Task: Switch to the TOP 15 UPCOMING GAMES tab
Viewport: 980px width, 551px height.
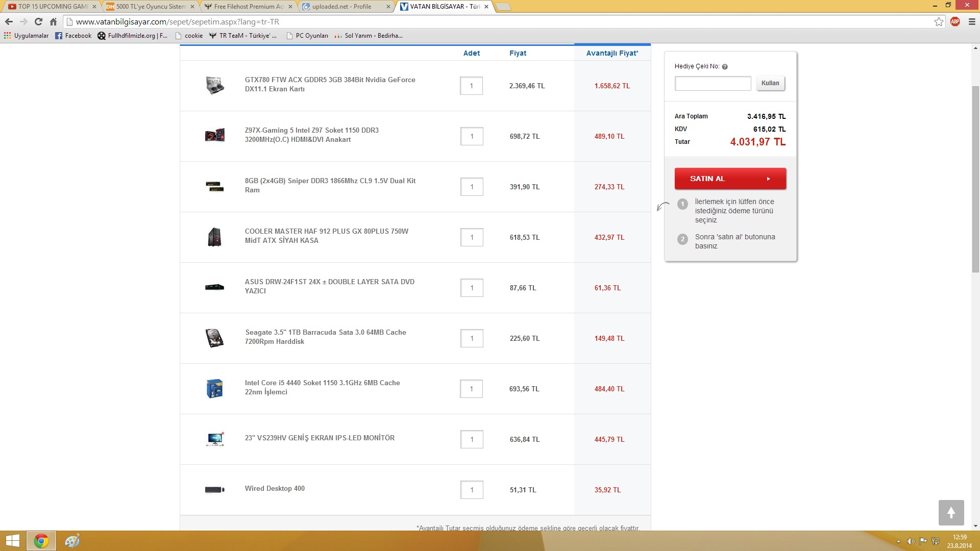Action: pos(53,7)
